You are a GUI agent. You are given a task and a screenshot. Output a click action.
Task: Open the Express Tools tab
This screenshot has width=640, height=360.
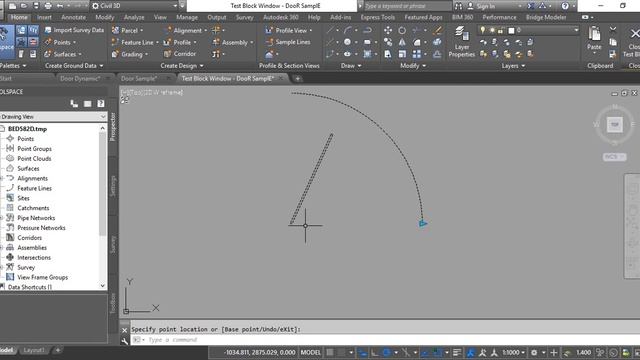pos(378,17)
